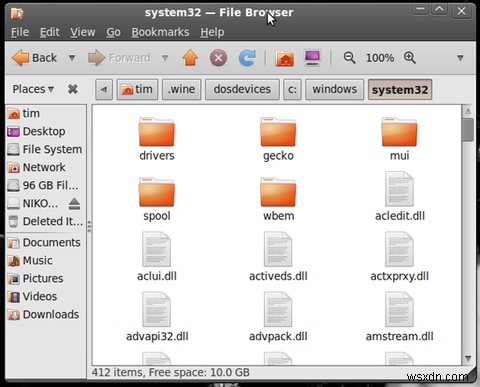Open Music bookmark in sidebar
This screenshot has width=480, height=387.
(x=46, y=260)
